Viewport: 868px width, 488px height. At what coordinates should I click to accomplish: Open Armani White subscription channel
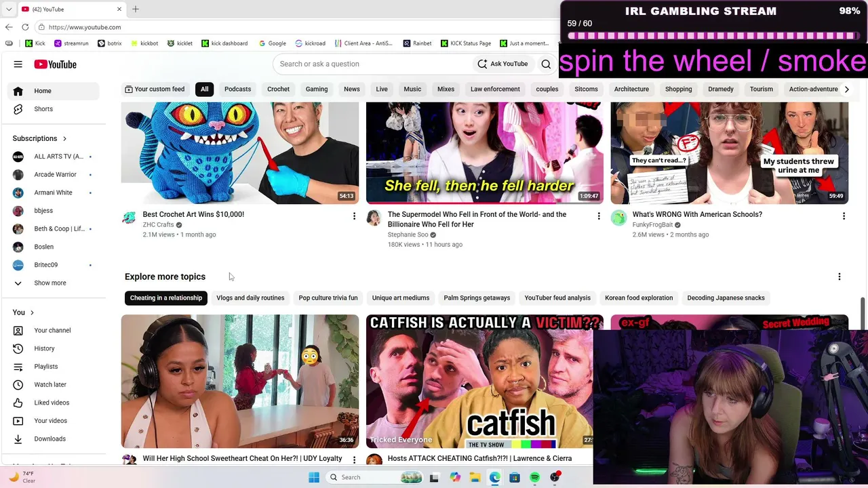point(54,192)
